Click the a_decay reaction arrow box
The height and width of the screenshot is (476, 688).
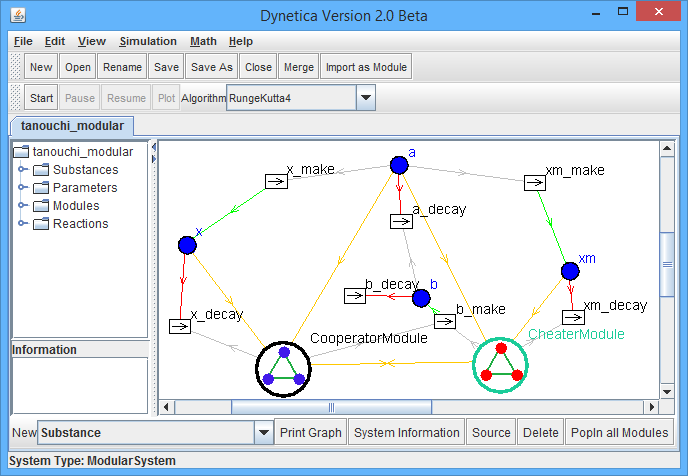click(400, 220)
